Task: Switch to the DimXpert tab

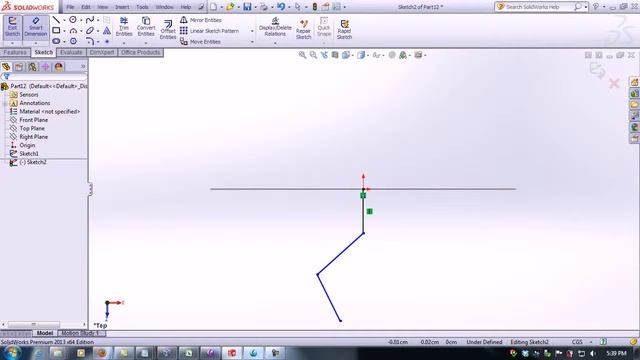Action: (102, 52)
